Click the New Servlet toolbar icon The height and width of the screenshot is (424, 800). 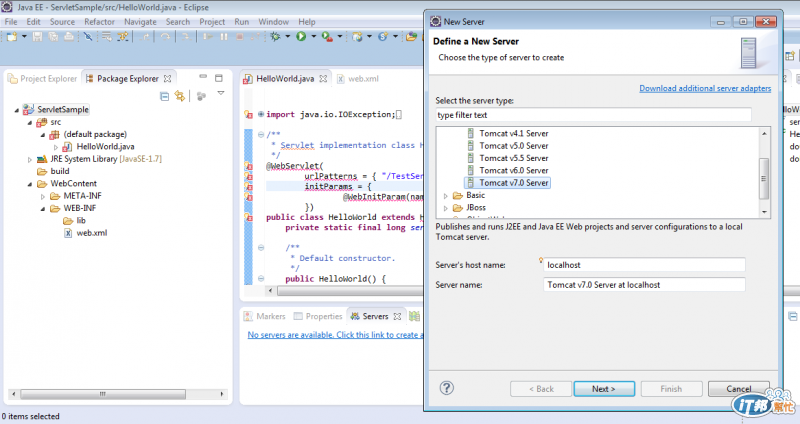(383, 37)
